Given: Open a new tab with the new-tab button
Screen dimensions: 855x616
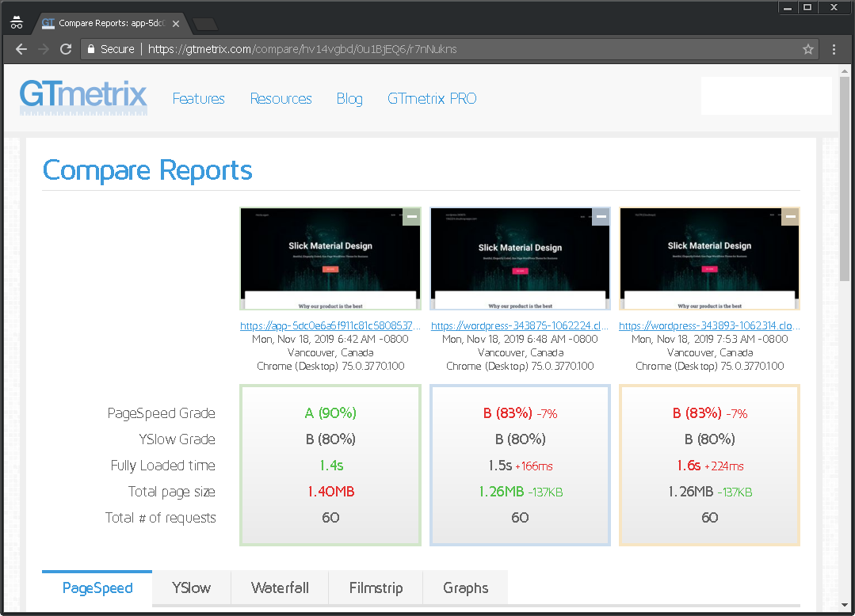Looking at the screenshot, I should (205, 24).
